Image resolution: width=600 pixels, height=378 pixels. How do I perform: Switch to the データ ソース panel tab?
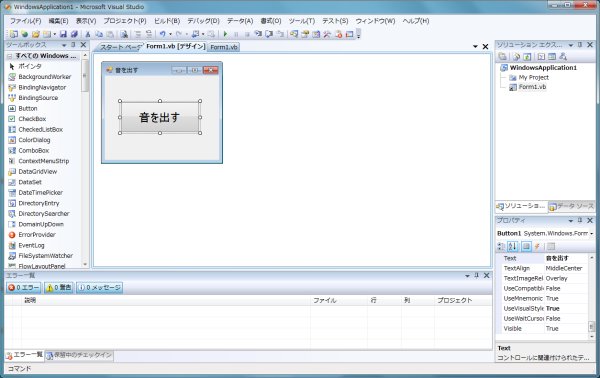pyautogui.click(x=572, y=206)
